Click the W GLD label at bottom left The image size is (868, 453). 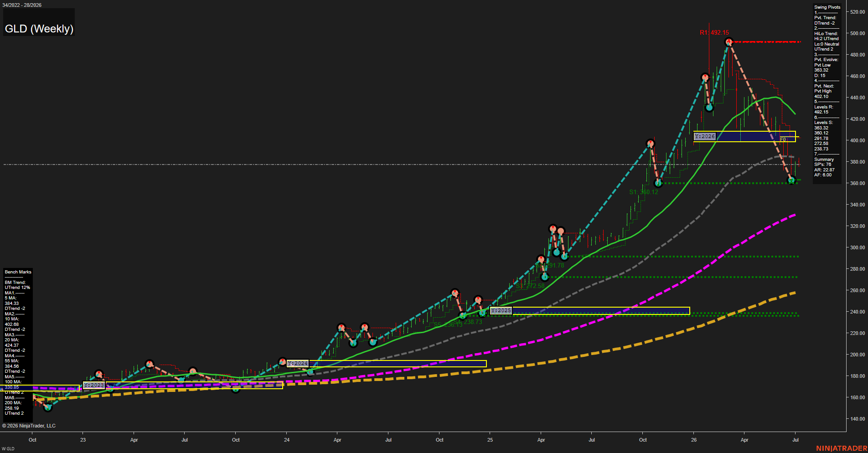tap(8, 449)
